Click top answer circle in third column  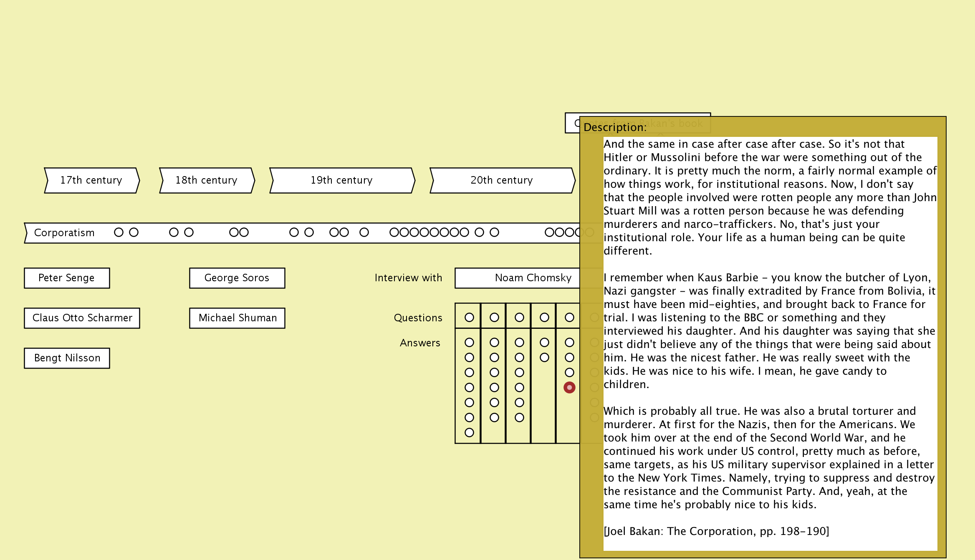coord(519,343)
